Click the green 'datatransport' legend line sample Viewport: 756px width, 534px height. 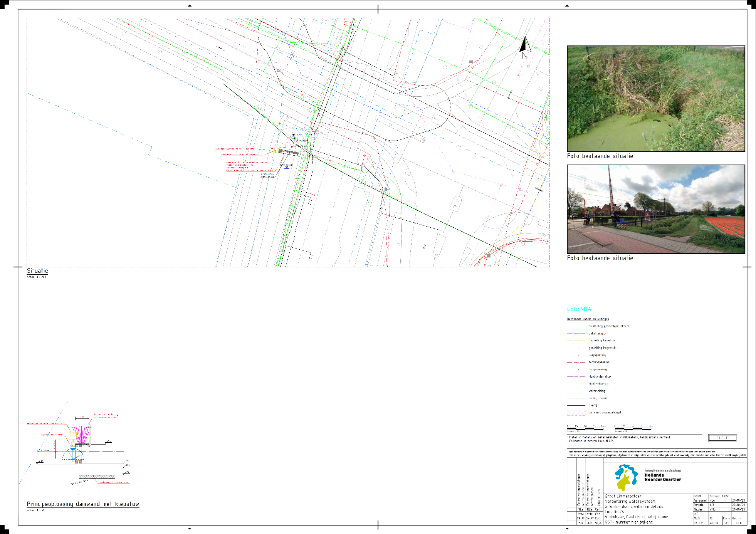click(576, 333)
